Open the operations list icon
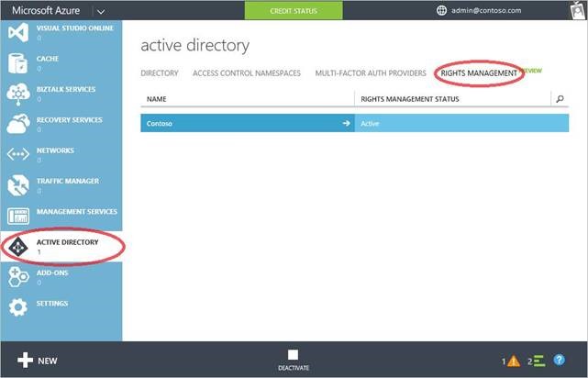The height and width of the screenshot is (378, 588). (539, 361)
